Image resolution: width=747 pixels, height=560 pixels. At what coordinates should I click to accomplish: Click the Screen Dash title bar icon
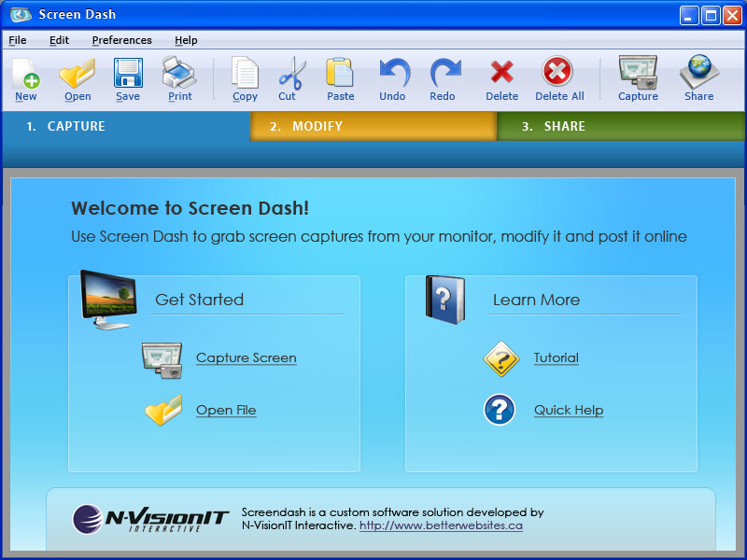point(20,14)
